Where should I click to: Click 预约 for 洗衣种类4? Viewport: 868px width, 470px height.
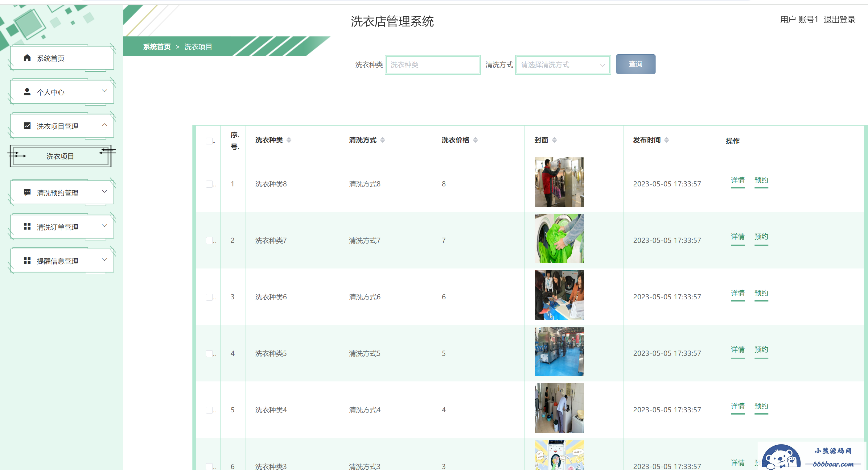(761, 406)
